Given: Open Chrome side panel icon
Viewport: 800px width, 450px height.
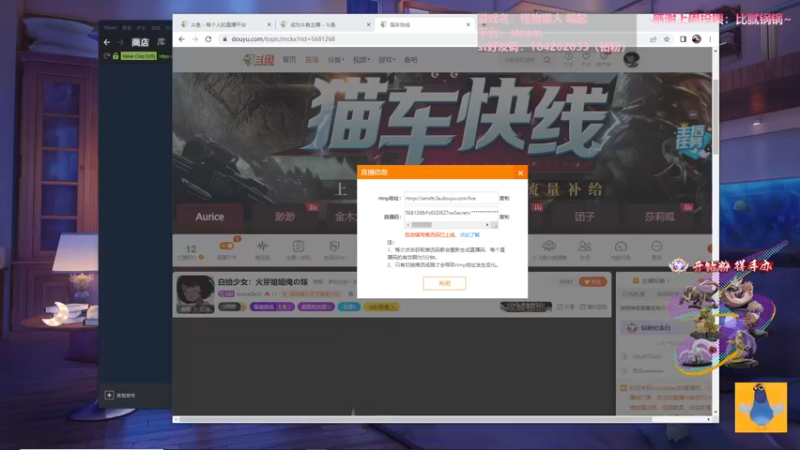Looking at the screenshot, I should (x=683, y=39).
